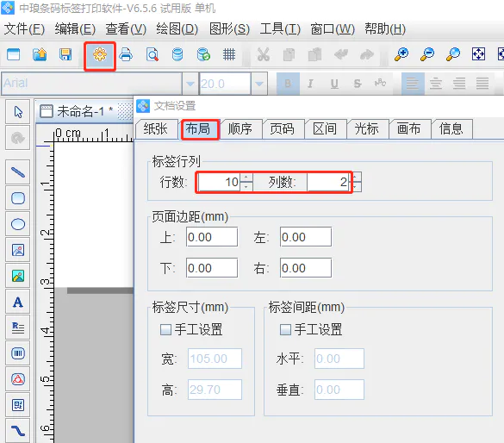This screenshot has width=504, height=443.
Task: Enable manual label spacing checkbox
Action: tap(285, 329)
